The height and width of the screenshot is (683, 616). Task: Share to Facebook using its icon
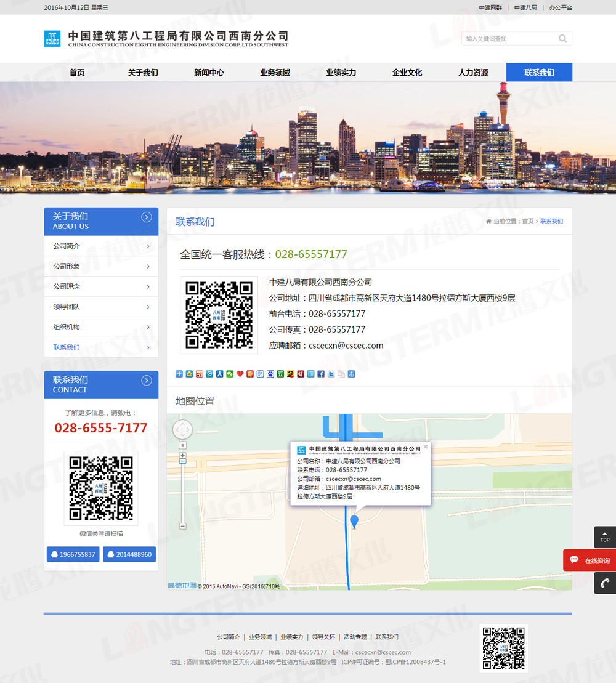321,374
